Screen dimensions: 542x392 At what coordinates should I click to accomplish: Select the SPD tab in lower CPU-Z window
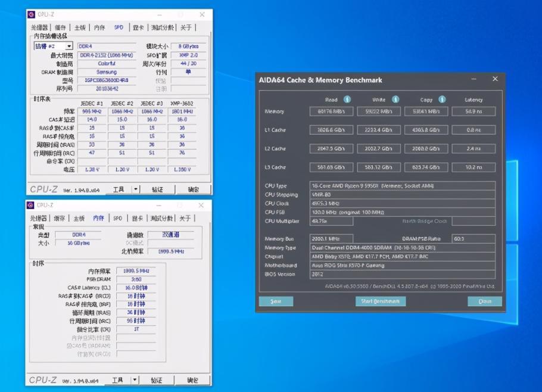[x=118, y=219]
